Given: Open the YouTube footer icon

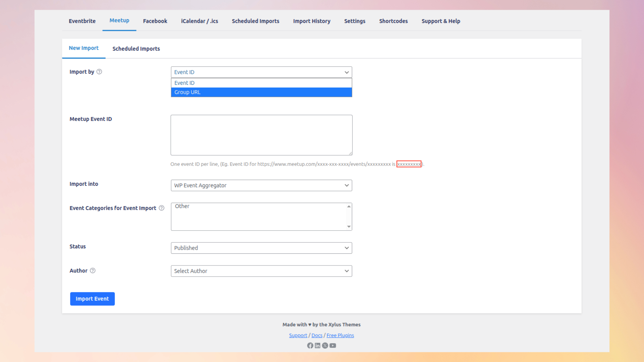Looking at the screenshot, I should pos(333,346).
